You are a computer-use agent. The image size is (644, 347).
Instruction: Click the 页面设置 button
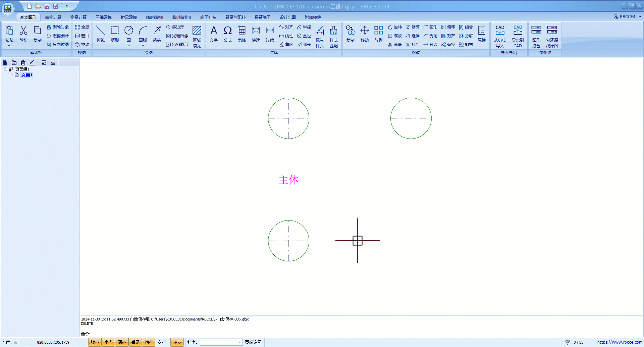coord(253,342)
